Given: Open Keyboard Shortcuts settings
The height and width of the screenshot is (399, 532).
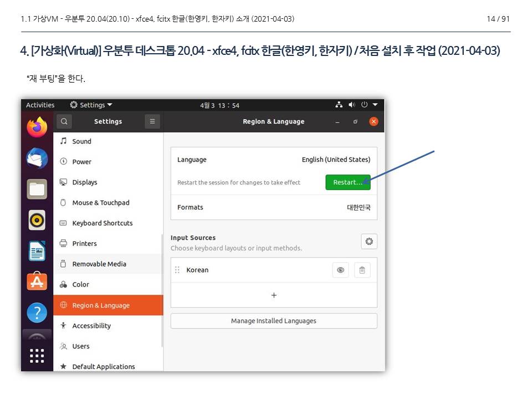Looking at the screenshot, I should pyautogui.click(x=108, y=223).
